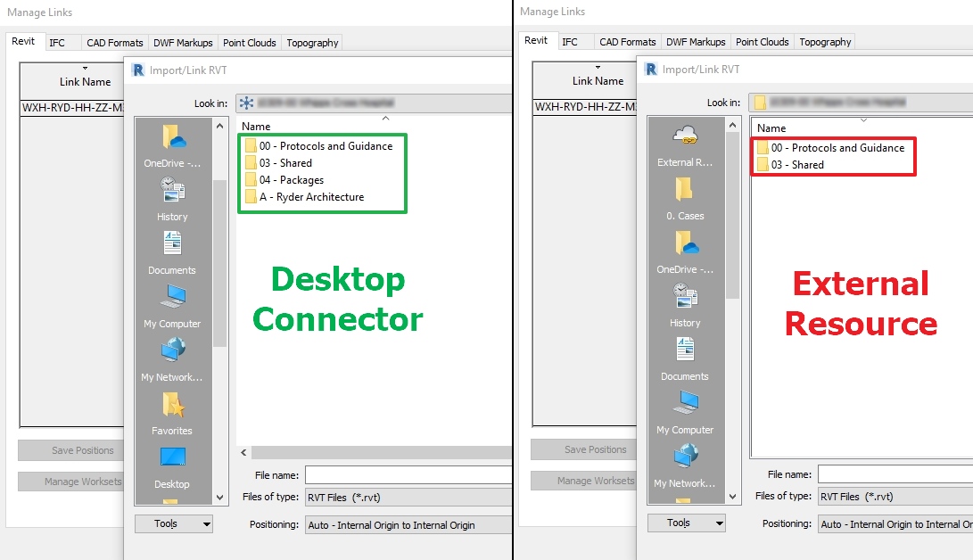This screenshot has height=560, width=973.
Task: Select '03 - Shared' folder in left list
Action: point(278,162)
